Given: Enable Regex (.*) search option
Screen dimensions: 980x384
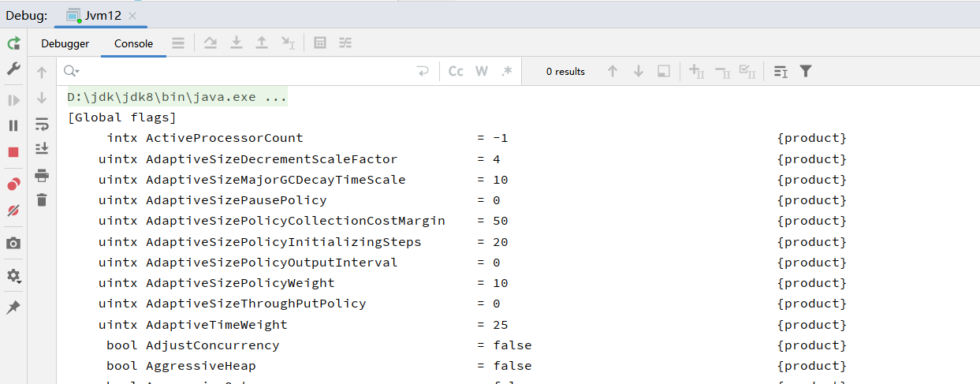Looking at the screenshot, I should (507, 71).
